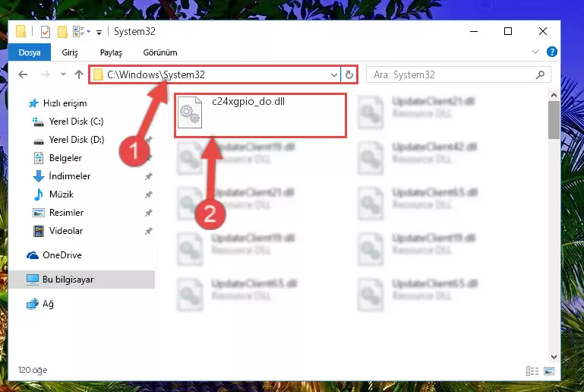Open the Dosya ribbon tab

(x=30, y=52)
